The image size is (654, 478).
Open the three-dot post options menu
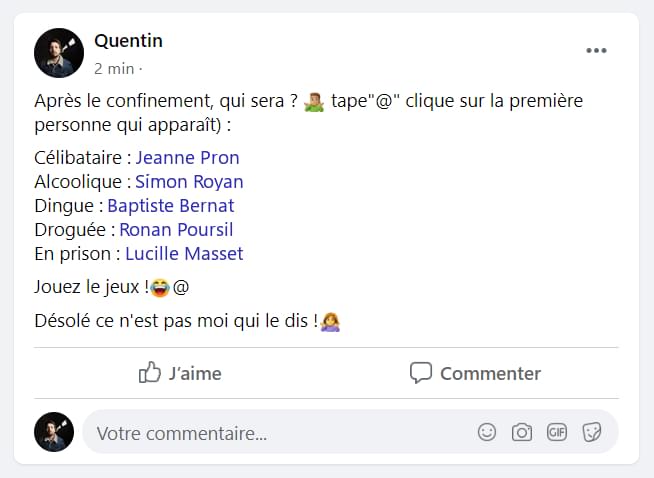click(596, 51)
